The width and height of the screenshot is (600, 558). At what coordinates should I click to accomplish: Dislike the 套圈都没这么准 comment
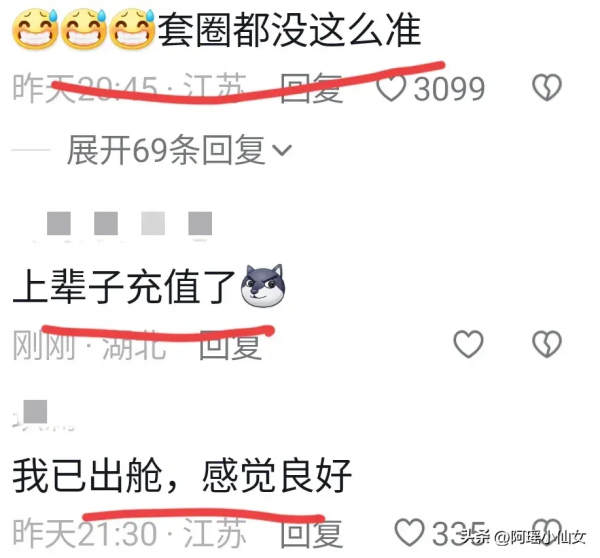547,88
